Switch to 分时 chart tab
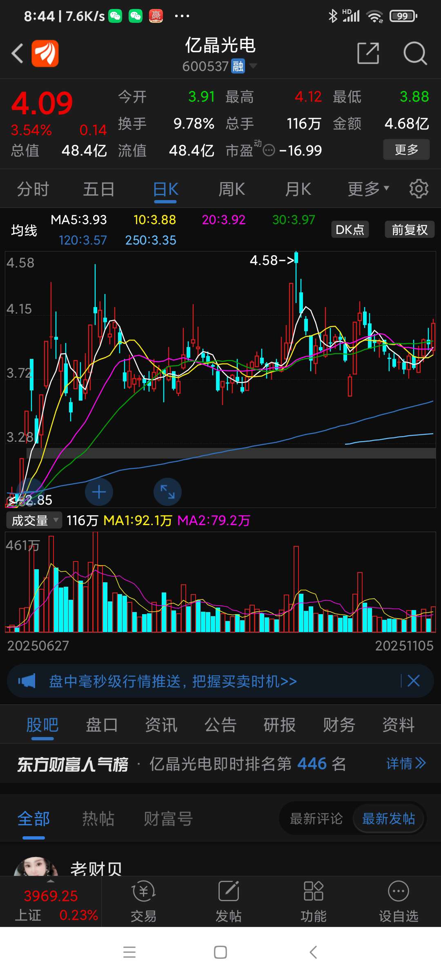441x980 pixels. click(33, 189)
